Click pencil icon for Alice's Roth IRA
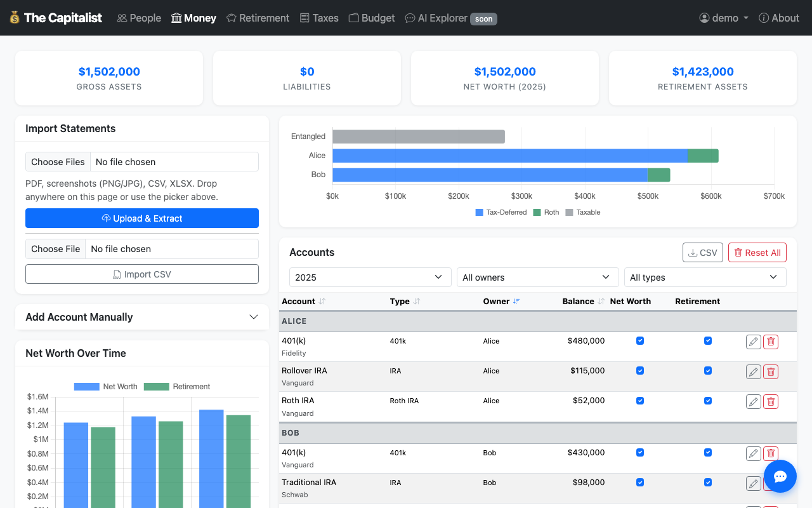This screenshot has width=812, height=508. tap(753, 401)
